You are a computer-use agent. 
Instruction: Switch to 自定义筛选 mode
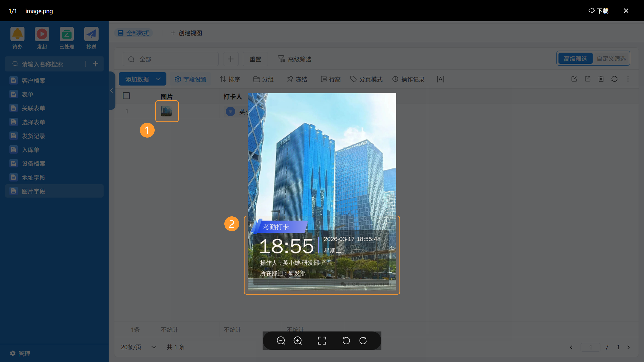611,59
